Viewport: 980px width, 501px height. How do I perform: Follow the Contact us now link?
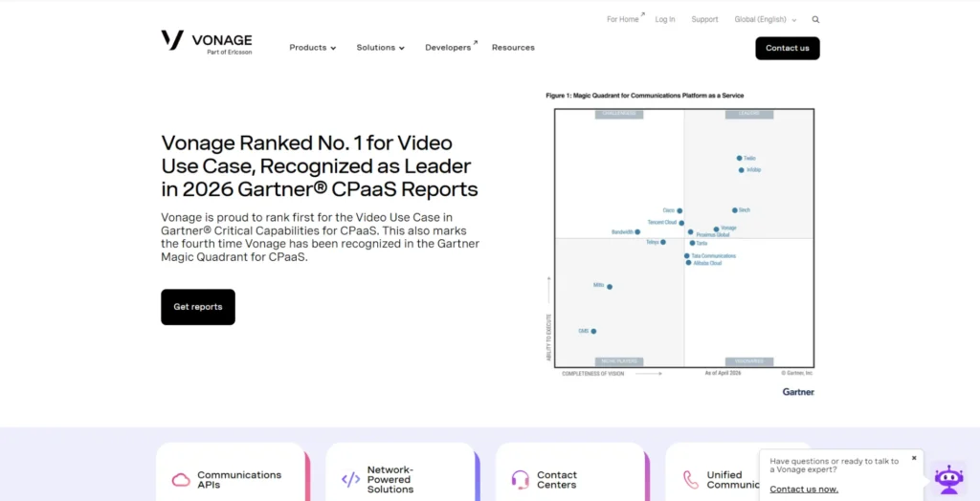point(804,490)
